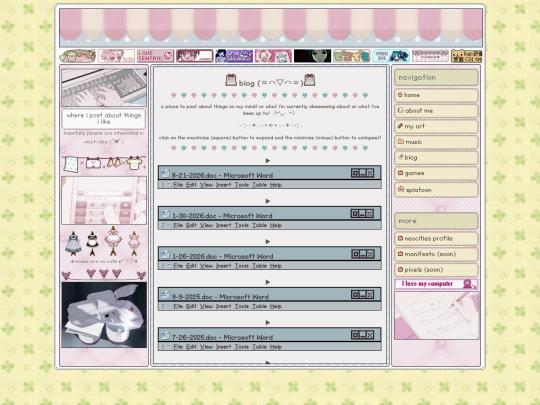Click the pencil icon next to my art

point(400,126)
